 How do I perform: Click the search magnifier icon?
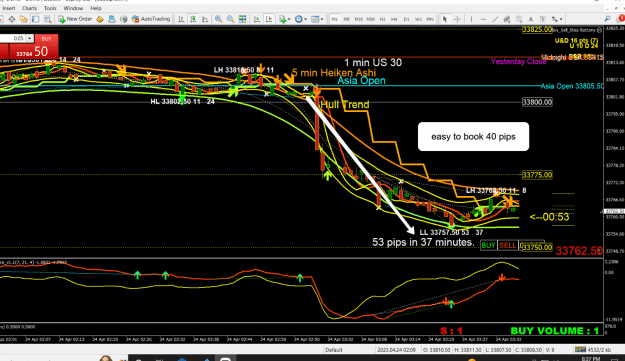click(607, 19)
